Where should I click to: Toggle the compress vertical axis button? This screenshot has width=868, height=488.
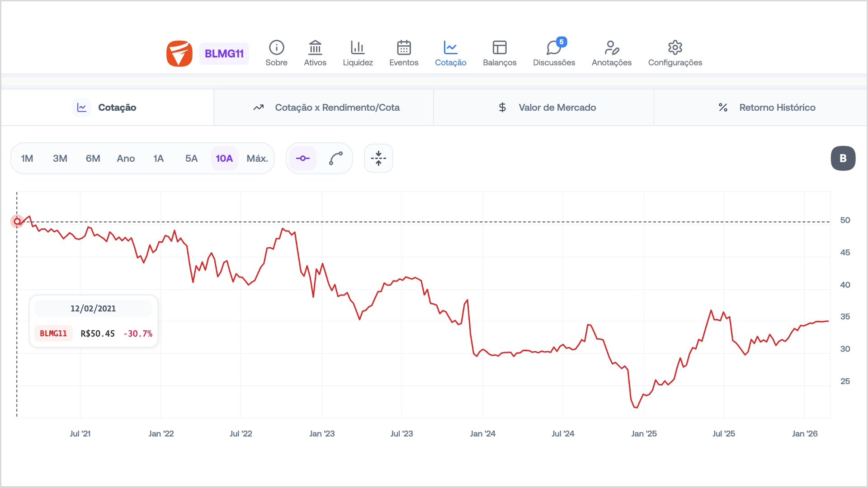click(x=378, y=158)
